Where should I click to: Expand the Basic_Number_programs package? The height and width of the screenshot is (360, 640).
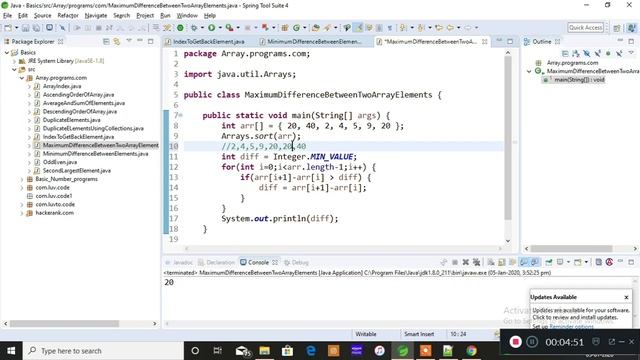(x=22, y=179)
